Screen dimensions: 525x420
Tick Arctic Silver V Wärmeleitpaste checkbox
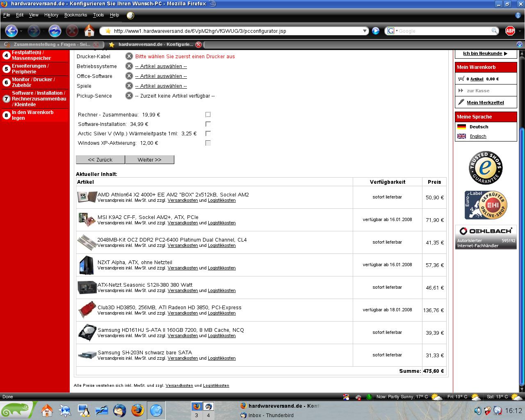point(208,134)
